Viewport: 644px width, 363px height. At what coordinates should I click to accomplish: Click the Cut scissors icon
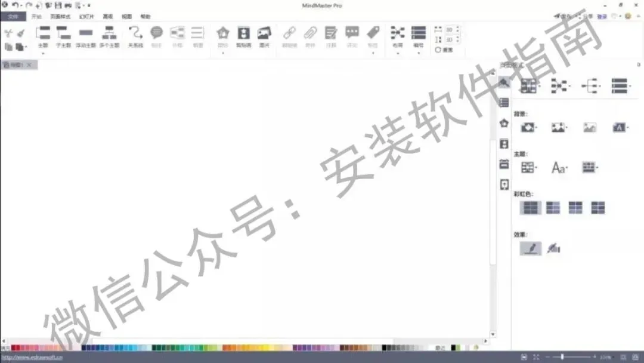pyautogui.click(x=8, y=33)
